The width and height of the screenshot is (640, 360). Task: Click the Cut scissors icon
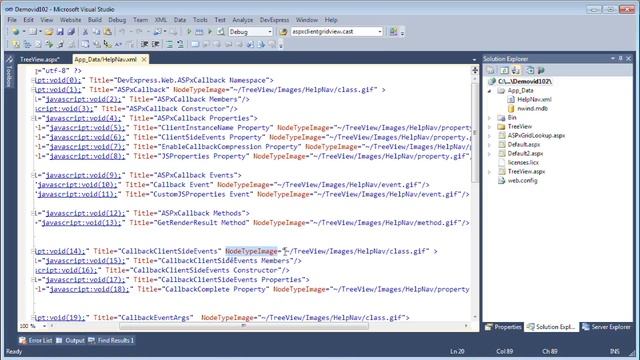pyautogui.click(x=85, y=31)
